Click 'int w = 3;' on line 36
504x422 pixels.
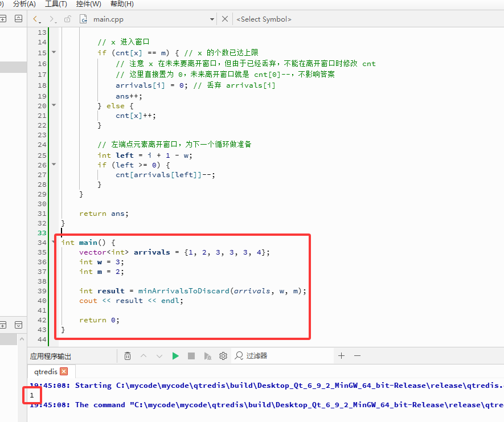point(101,262)
